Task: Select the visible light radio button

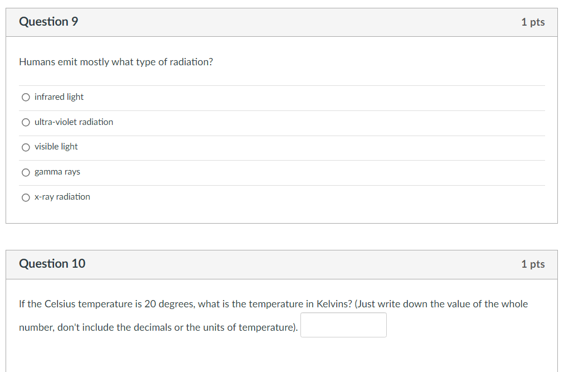Action: tap(26, 147)
